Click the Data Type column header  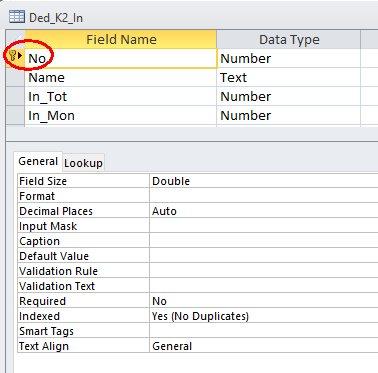click(x=289, y=39)
